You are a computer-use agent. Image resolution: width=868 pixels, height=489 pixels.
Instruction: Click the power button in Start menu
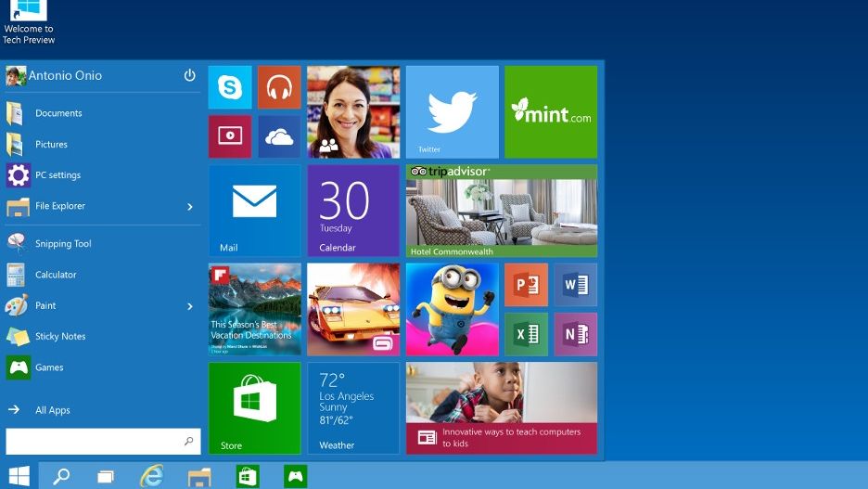[x=189, y=75]
